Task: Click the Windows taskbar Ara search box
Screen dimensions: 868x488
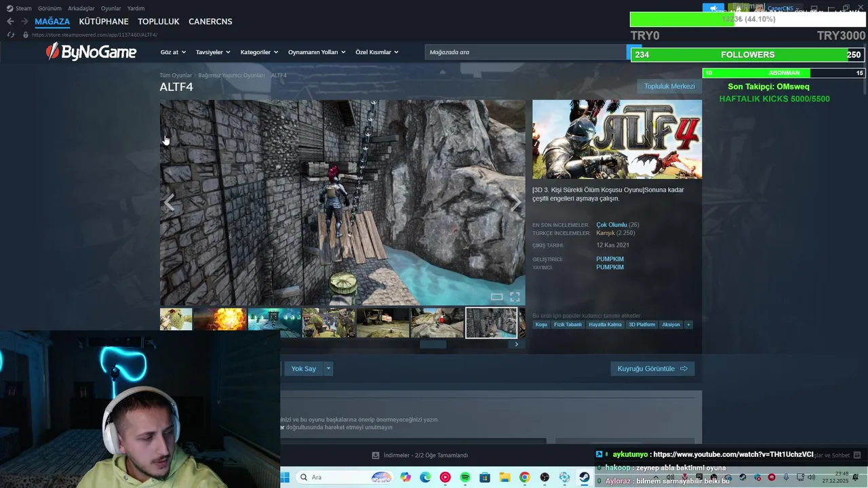Action: [x=344, y=477]
